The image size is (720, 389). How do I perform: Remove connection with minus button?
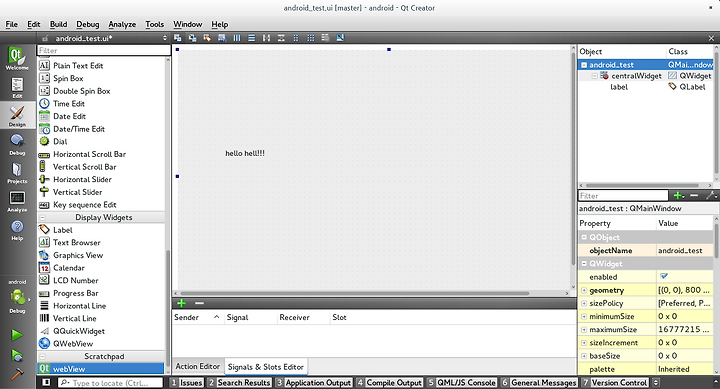[199, 303]
